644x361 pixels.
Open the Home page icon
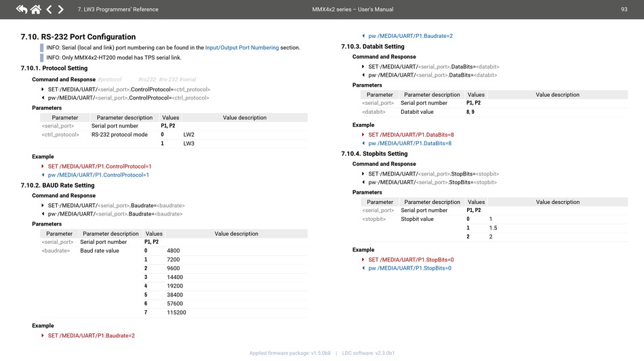(35, 9)
